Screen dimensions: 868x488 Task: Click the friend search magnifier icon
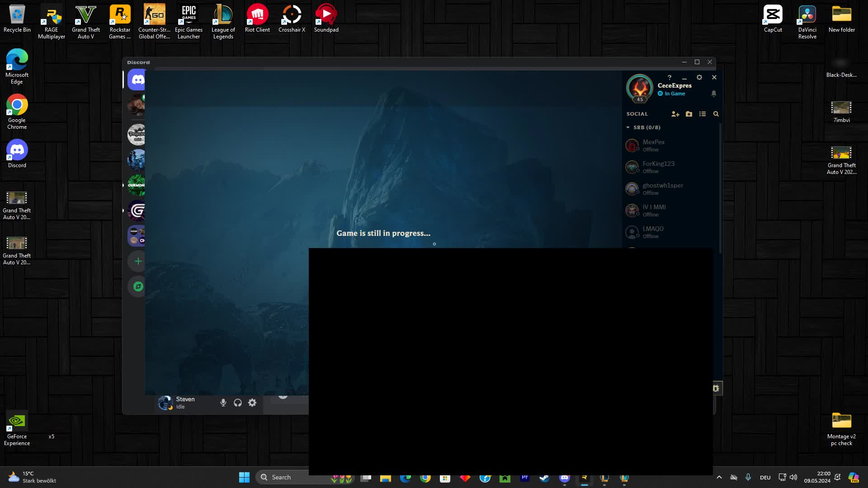pyautogui.click(x=716, y=114)
